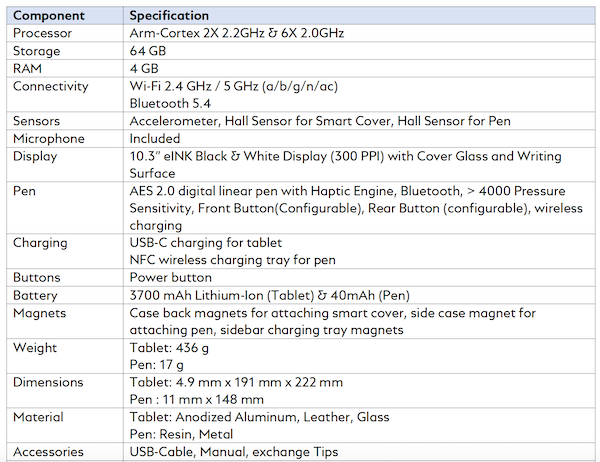Click the 'charging' last line of Pen row

[155, 225]
